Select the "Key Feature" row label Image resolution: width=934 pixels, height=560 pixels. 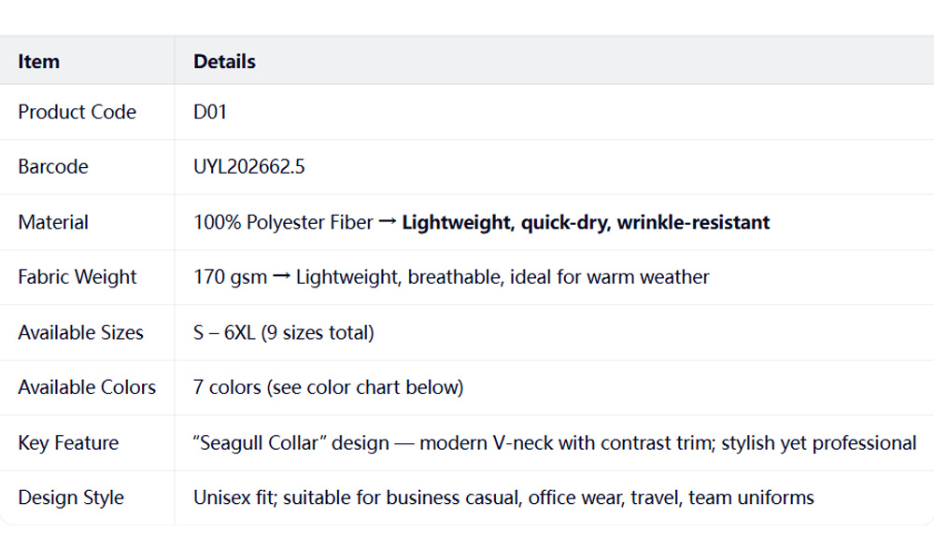coord(68,442)
